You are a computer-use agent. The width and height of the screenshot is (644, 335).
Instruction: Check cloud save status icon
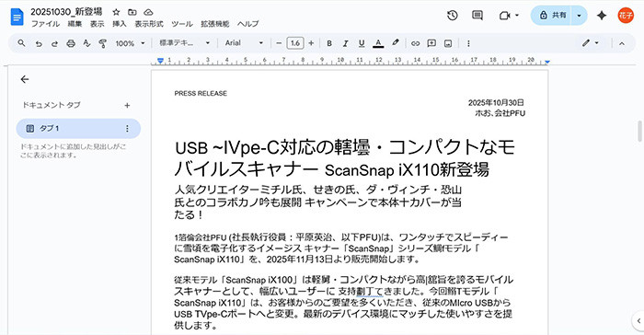(x=148, y=12)
